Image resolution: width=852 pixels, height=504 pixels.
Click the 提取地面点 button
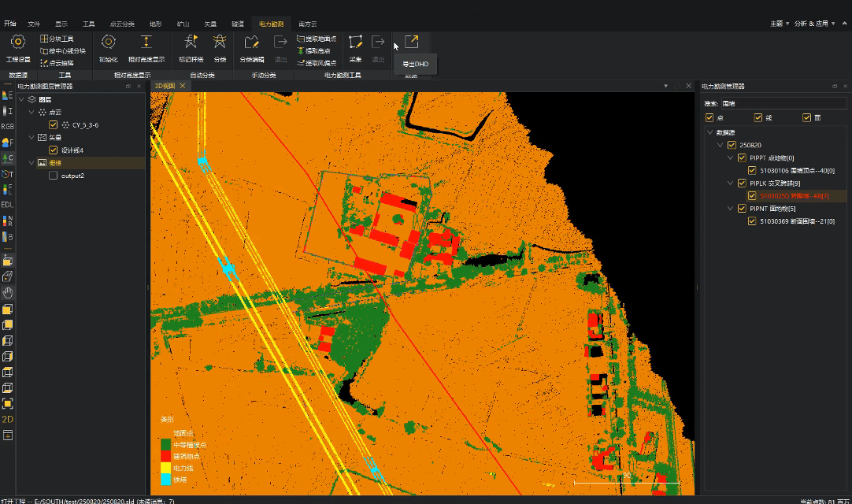tap(317, 39)
